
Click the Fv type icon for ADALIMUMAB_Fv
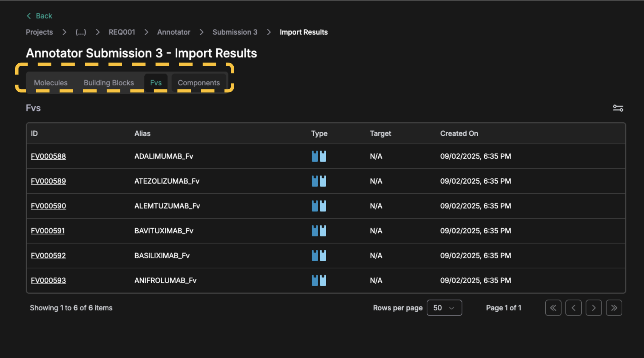click(x=319, y=156)
